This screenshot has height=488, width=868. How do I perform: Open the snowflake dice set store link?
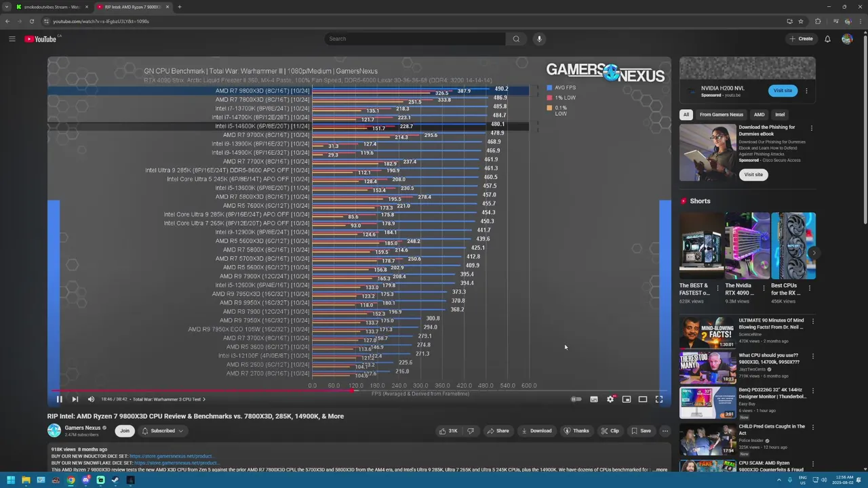point(176,463)
